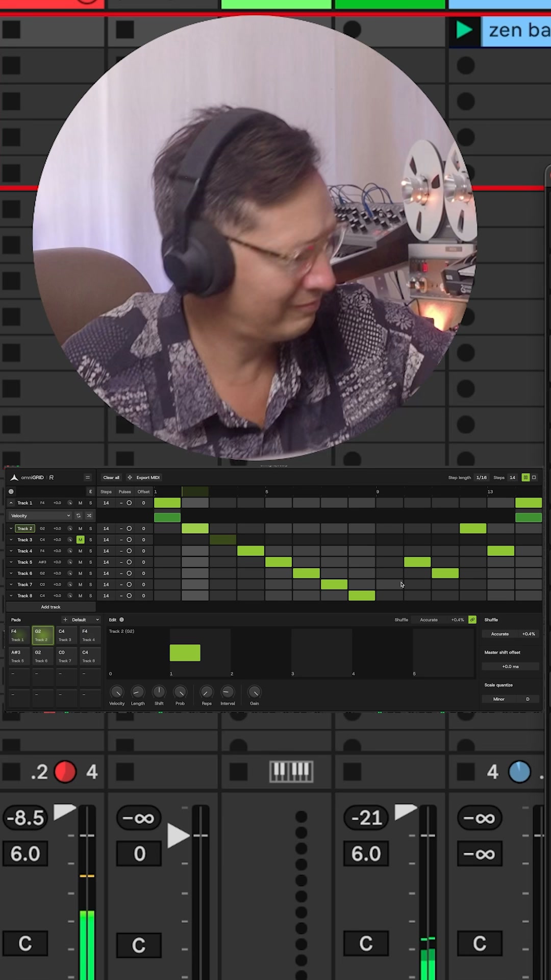
Task: Solo Track 8 with its S button
Action: pyautogui.click(x=91, y=596)
